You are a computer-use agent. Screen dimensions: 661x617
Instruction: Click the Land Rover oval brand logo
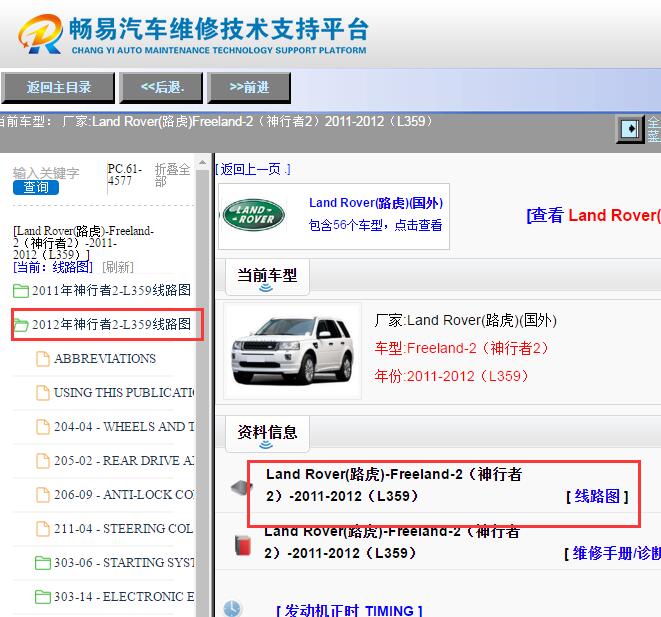[254, 215]
